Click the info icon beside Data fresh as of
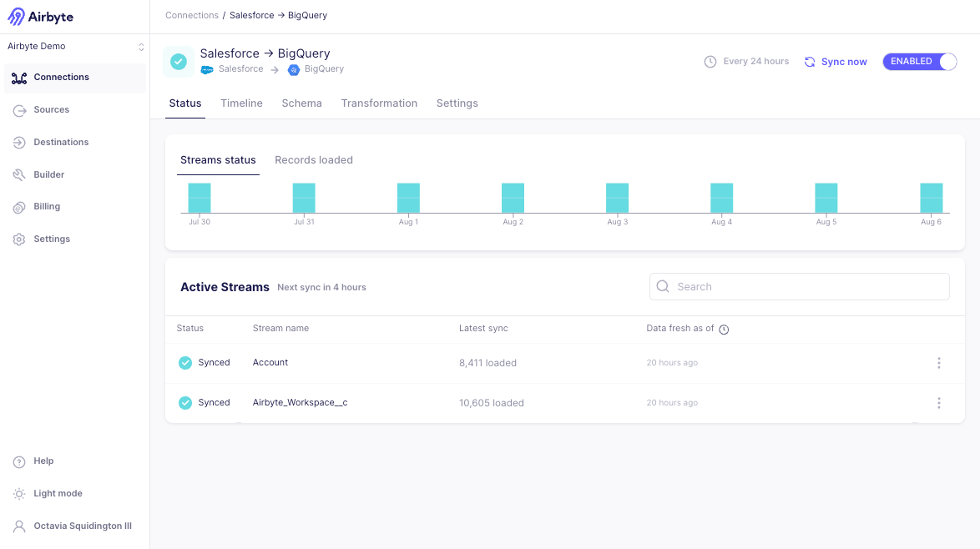The image size is (980, 549). [724, 330]
